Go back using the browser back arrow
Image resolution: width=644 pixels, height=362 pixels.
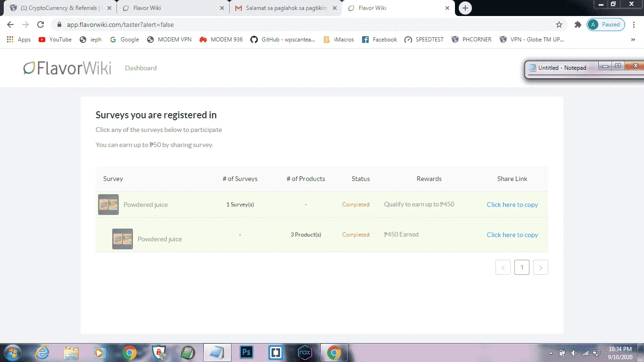[10, 25]
